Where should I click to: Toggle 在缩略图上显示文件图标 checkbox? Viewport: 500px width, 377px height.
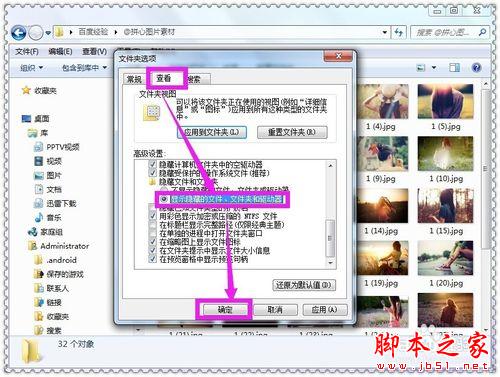[152, 242]
